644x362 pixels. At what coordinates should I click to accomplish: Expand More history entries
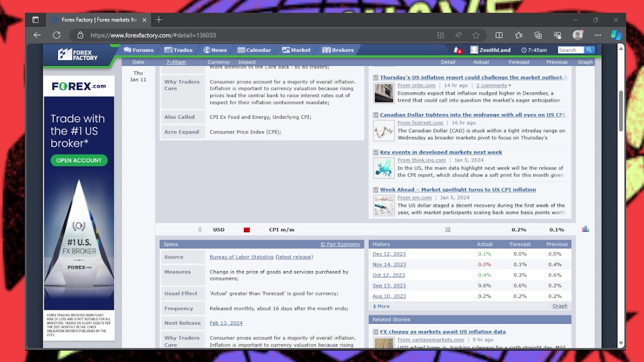coord(381,306)
